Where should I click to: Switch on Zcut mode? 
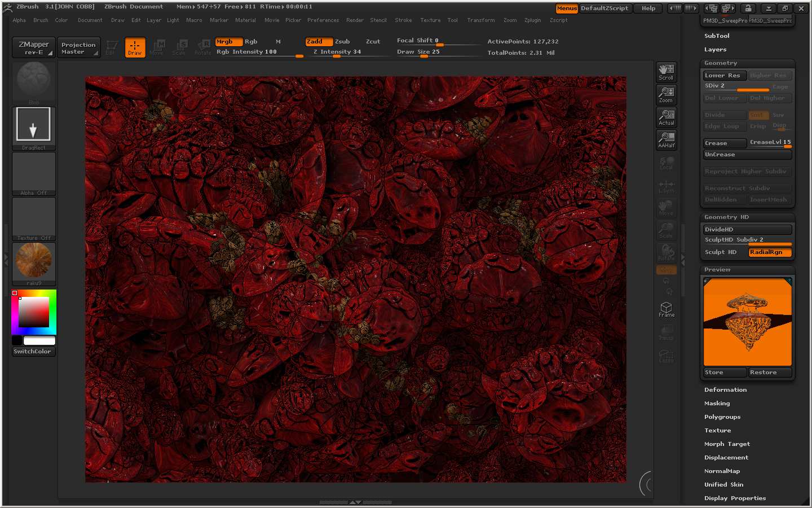(373, 42)
